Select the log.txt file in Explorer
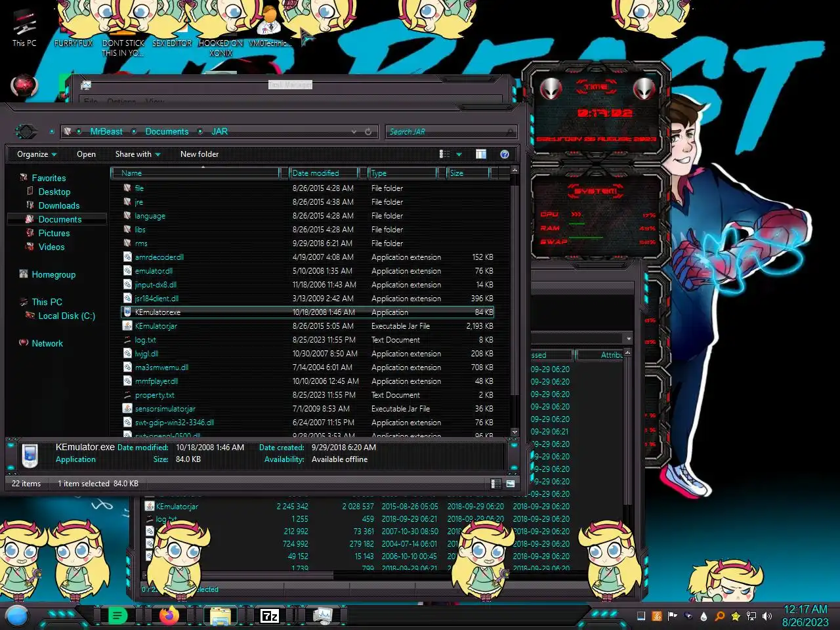840x630 pixels. [308, 340]
